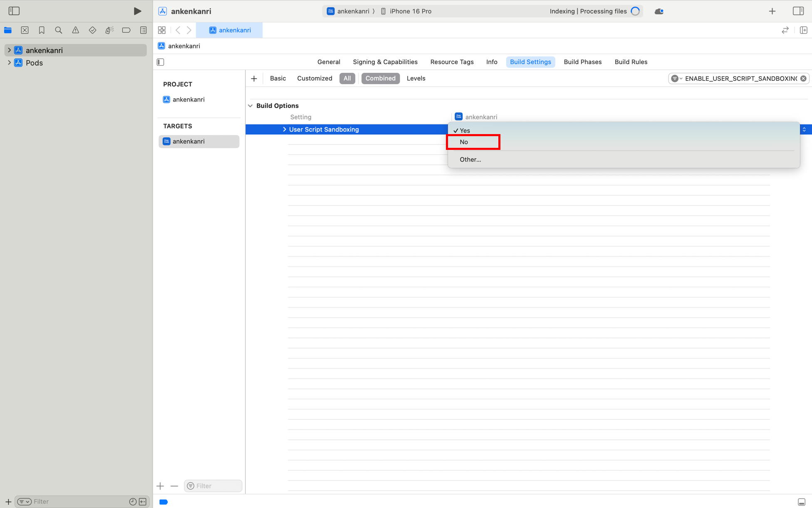812x508 pixels.
Task: Open the Build Rules tab
Action: [631, 62]
